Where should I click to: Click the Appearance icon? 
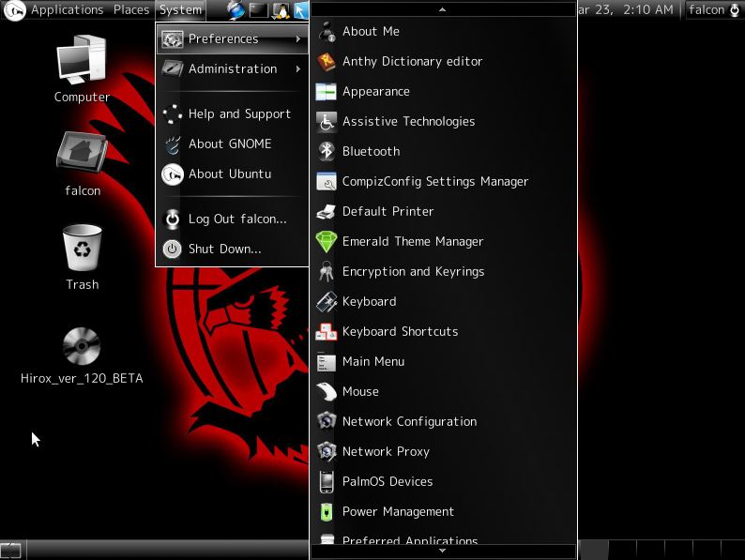click(x=327, y=92)
